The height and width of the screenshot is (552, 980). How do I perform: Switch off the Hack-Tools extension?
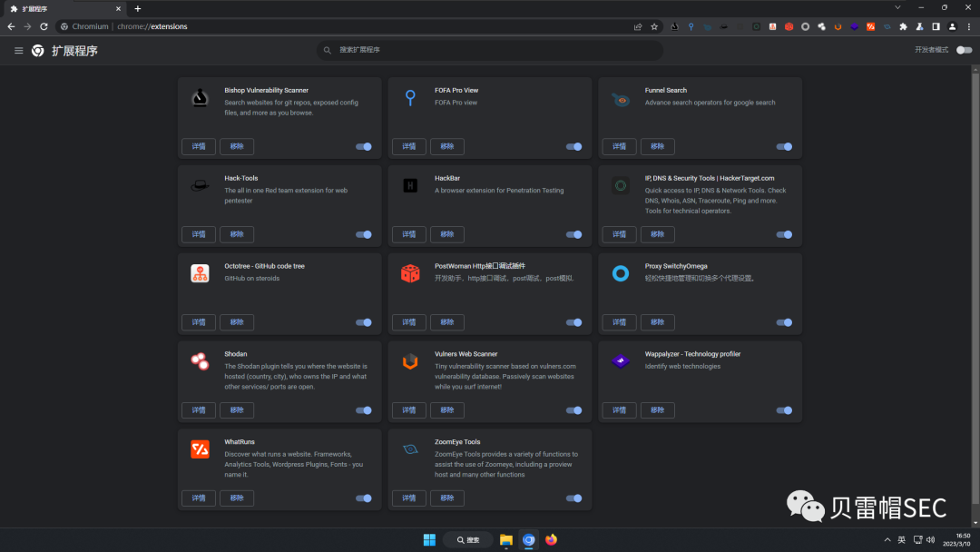(x=364, y=234)
